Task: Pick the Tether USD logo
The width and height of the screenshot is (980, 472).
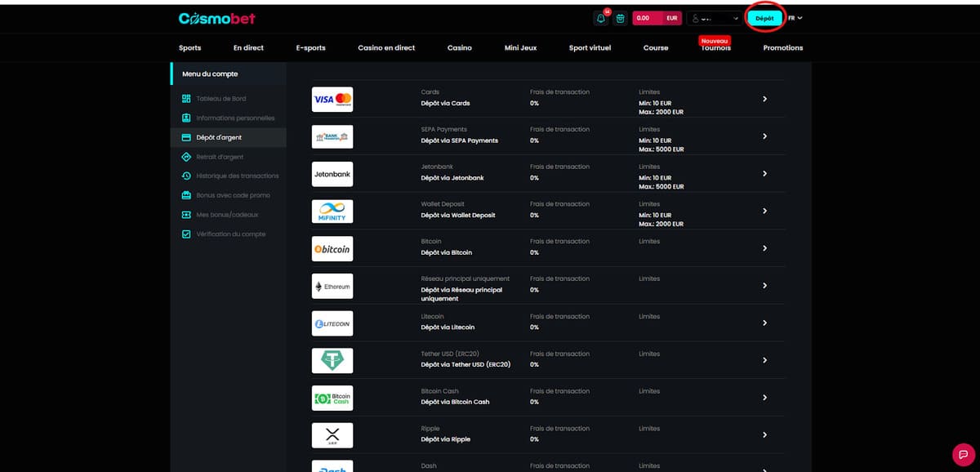Action: [332, 360]
